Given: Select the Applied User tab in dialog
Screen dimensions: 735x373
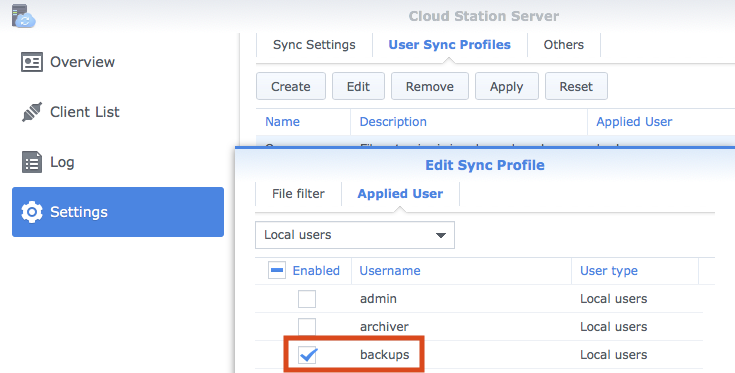Looking at the screenshot, I should (x=400, y=194).
